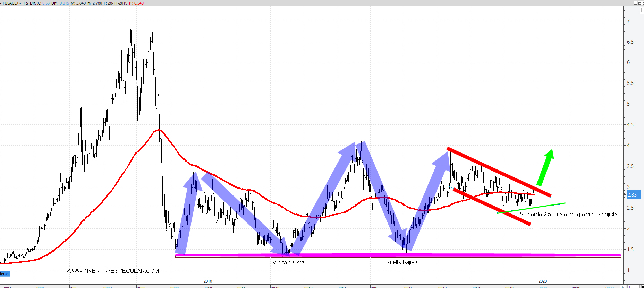Click the blue Órdenes button at bottom left

click(5, 274)
